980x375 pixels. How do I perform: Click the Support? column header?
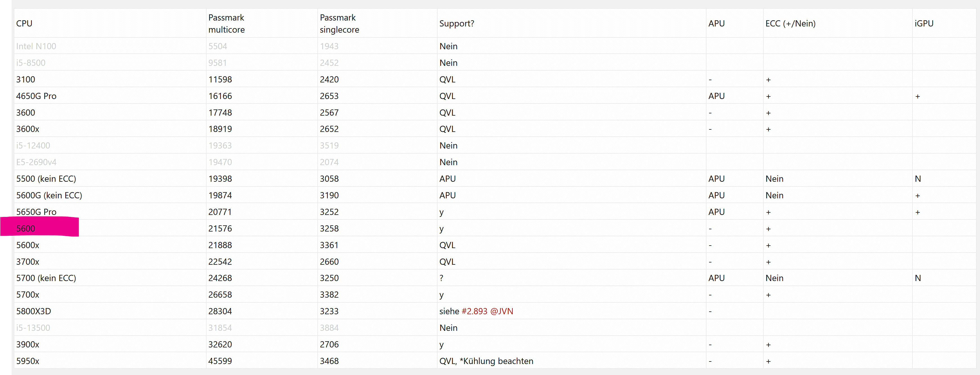457,24
